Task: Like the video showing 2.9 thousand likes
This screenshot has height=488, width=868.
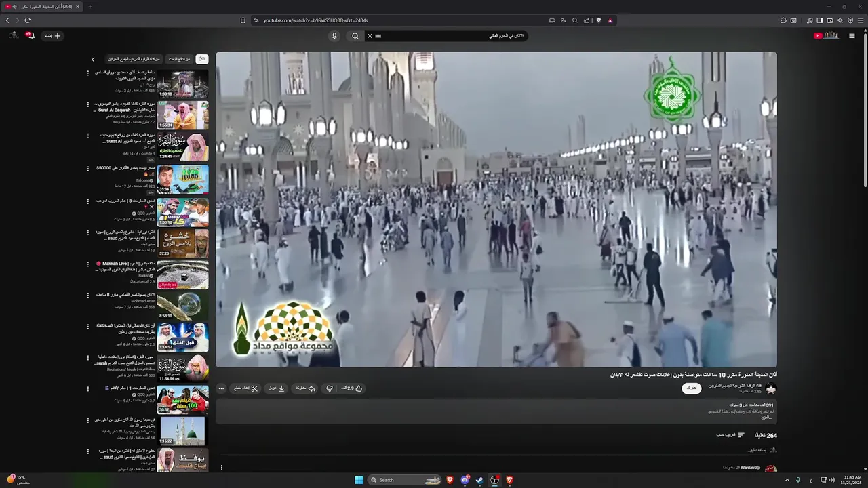Action: tap(352, 388)
